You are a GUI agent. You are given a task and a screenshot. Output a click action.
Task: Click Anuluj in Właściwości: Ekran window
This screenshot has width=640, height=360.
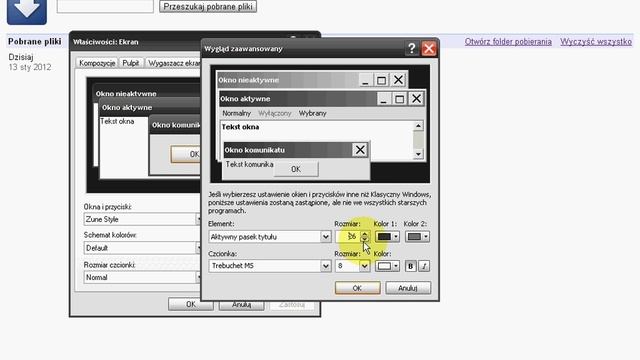(x=241, y=304)
